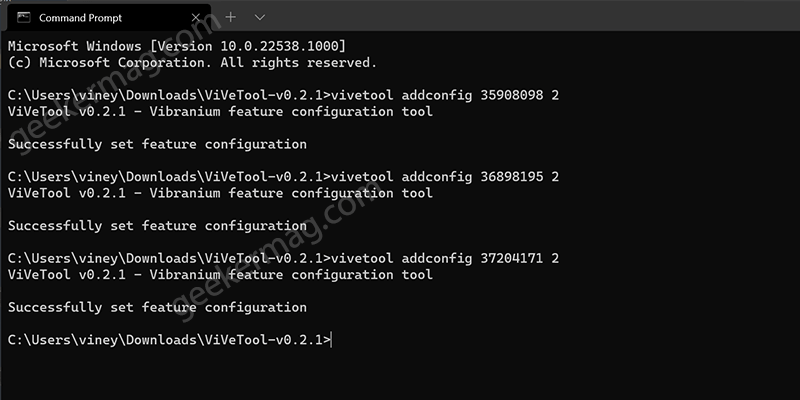The image size is (800, 400).
Task: Click feature ID 36898195 in second command
Action: [x=512, y=177]
